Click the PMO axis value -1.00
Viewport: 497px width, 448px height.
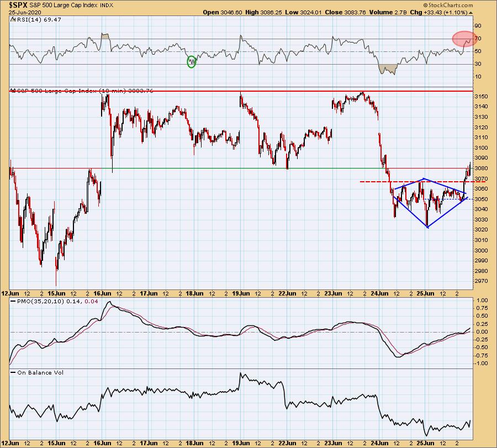point(481,363)
